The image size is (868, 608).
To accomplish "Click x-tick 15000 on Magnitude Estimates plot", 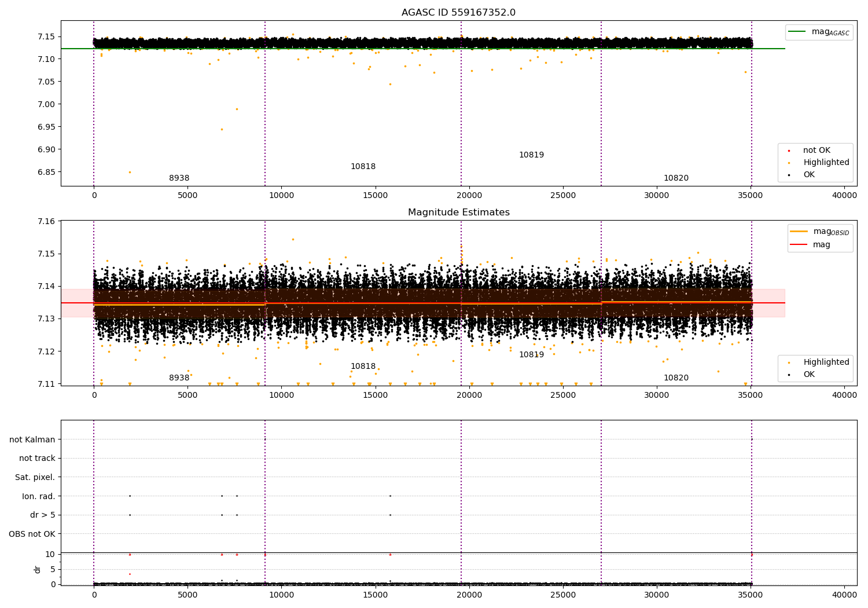I will pyautogui.click(x=376, y=395).
